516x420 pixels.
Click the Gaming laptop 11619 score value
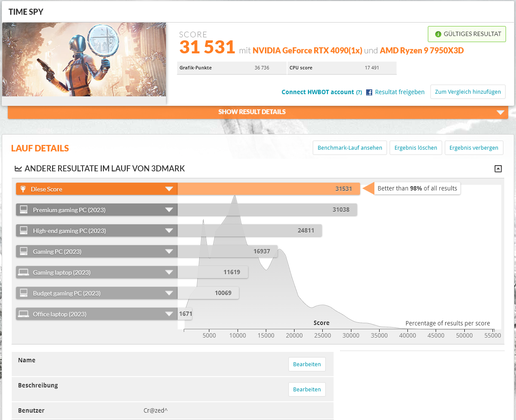tap(232, 272)
